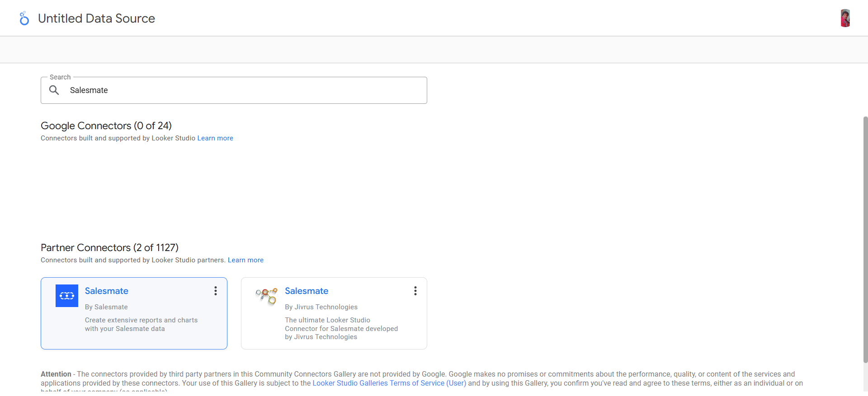Click 'The ultimate Looker Studio Connector' description
Image resolution: width=868 pixels, height=396 pixels.
[x=341, y=328]
